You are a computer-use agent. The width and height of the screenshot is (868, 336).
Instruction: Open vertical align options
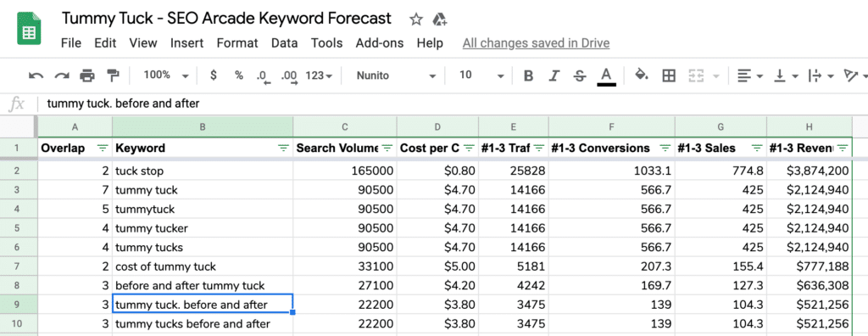pyautogui.click(x=785, y=76)
